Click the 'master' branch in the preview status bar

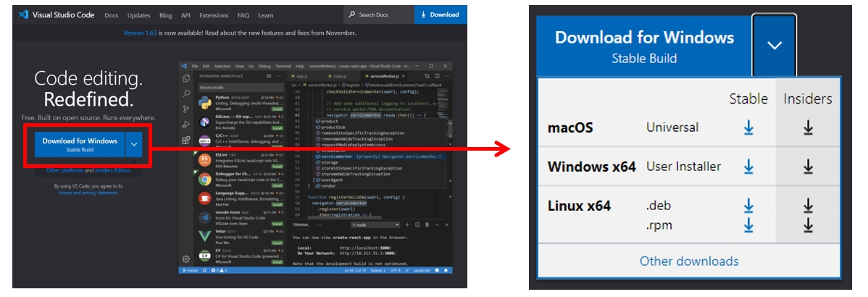pyautogui.click(x=190, y=270)
